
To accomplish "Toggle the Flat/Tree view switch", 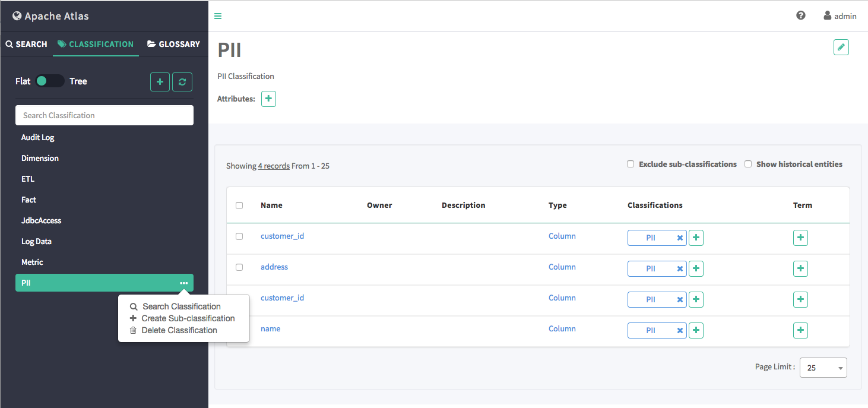I will click(50, 81).
